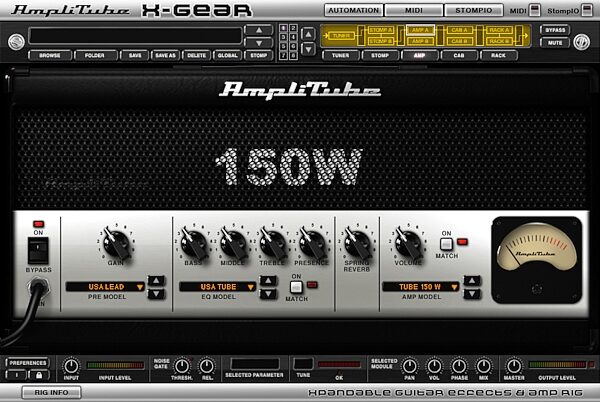This screenshot has height=402, width=600.
Task: Select preset slot 2 in number grid
Action: [x=293, y=28]
